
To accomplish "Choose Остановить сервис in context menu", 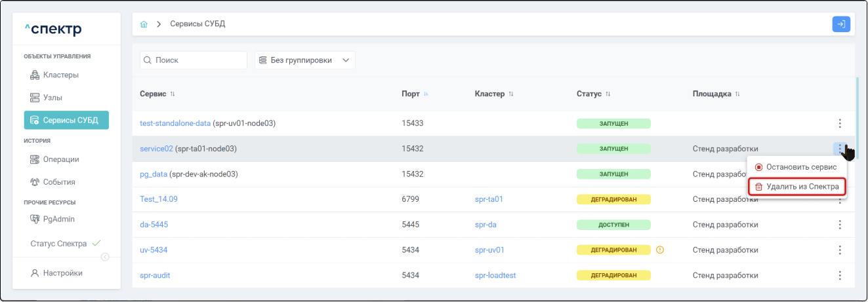I will (796, 167).
